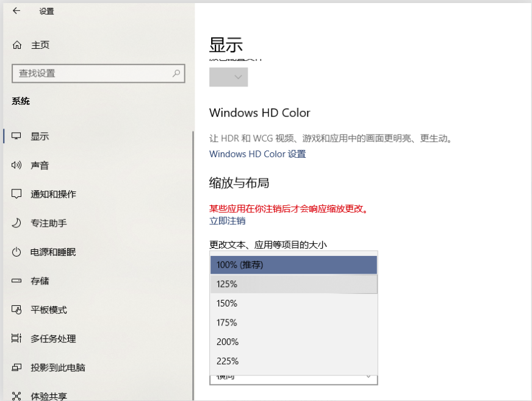Pick the 150% scale option
The height and width of the screenshot is (401, 532).
coord(293,303)
